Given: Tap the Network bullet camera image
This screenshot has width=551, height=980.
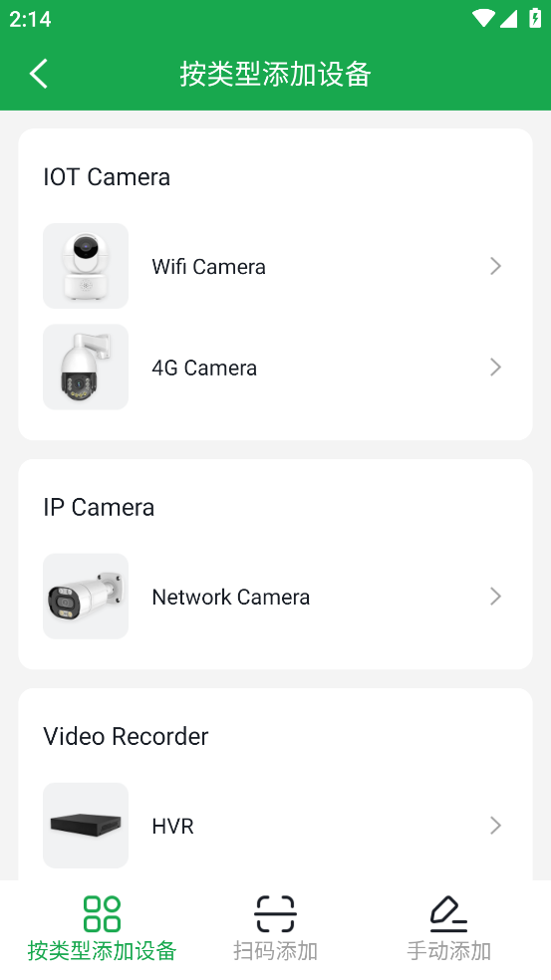Looking at the screenshot, I should pos(86,597).
